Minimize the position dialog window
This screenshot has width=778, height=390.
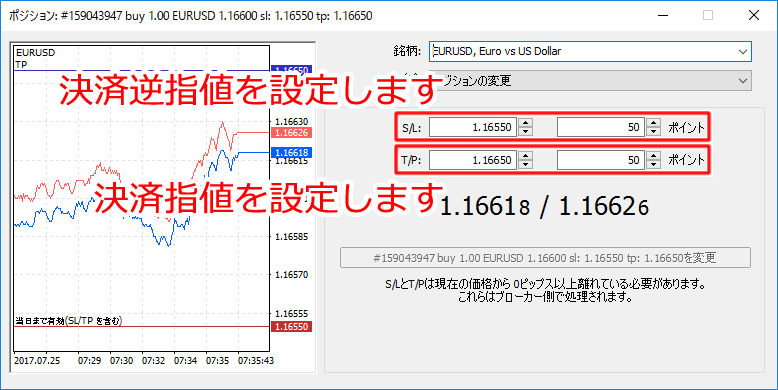[662, 15]
